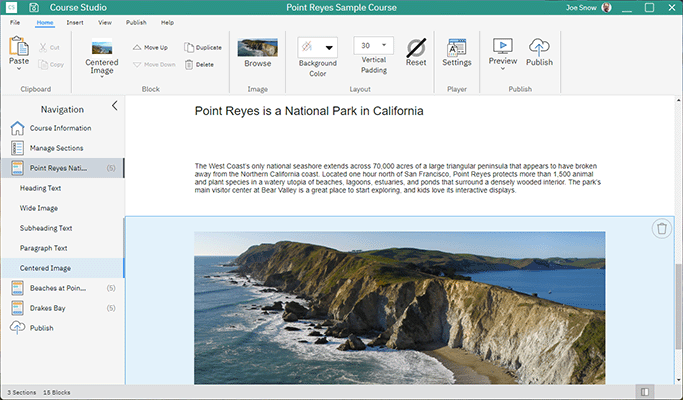The height and width of the screenshot is (400, 683).
Task: Click the Course Information home icon
Action: (17, 128)
